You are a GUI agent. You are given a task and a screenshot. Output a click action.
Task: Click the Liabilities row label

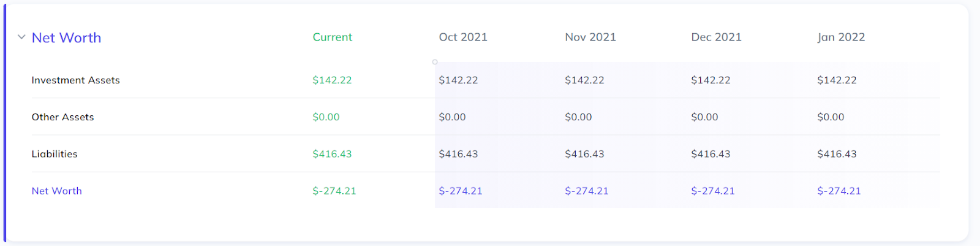point(55,154)
